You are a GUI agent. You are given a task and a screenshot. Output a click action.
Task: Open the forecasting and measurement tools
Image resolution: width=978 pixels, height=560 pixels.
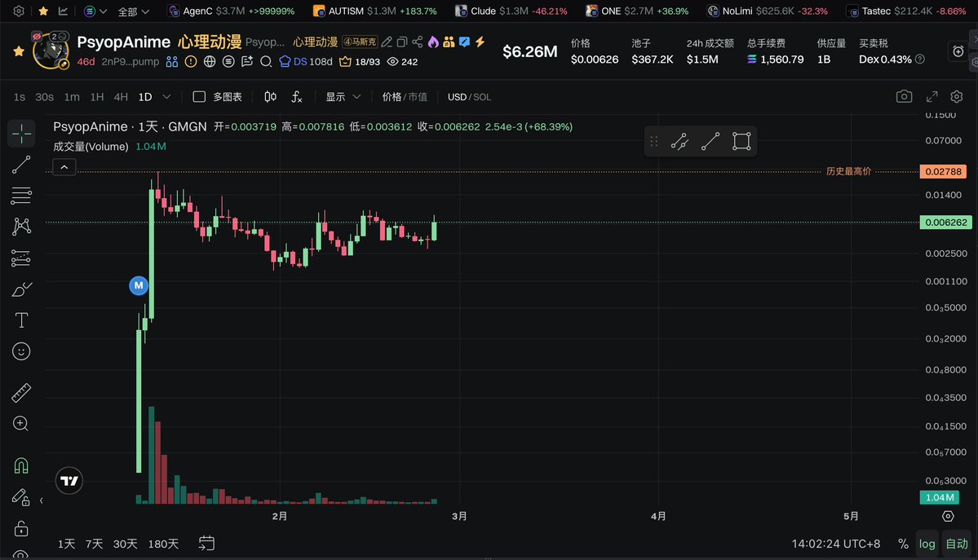coord(21,258)
